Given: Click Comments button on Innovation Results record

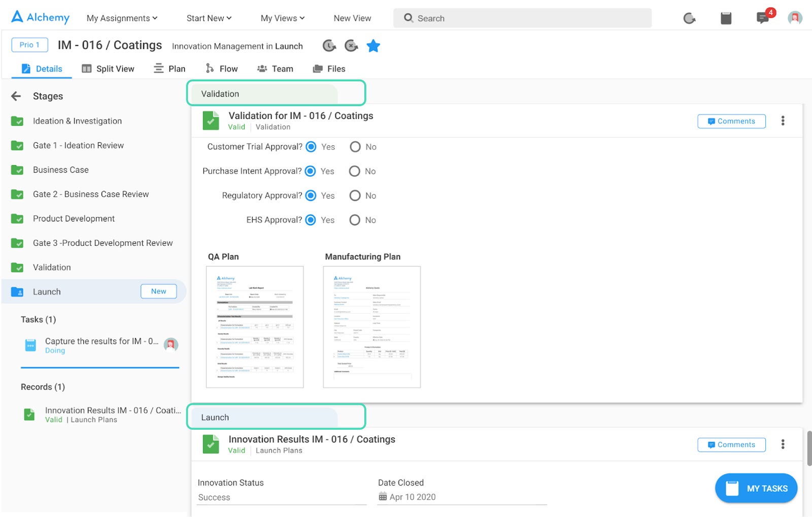Looking at the screenshot, I should click(x=731, y=444).
